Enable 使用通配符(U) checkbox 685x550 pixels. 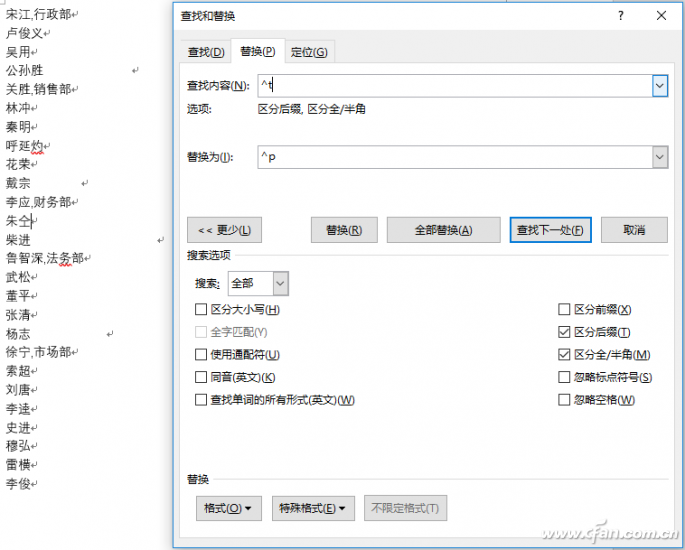[x=201, y=354]
